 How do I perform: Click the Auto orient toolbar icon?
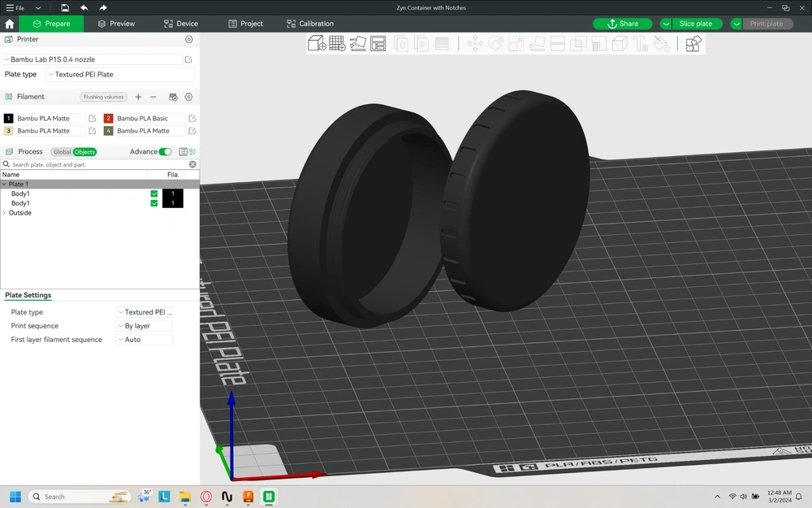[x=357, y=44]
